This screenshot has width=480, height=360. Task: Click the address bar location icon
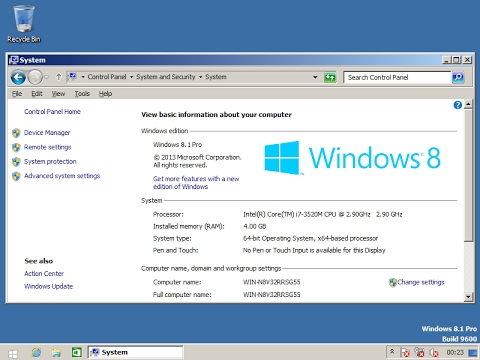(73, 77)
